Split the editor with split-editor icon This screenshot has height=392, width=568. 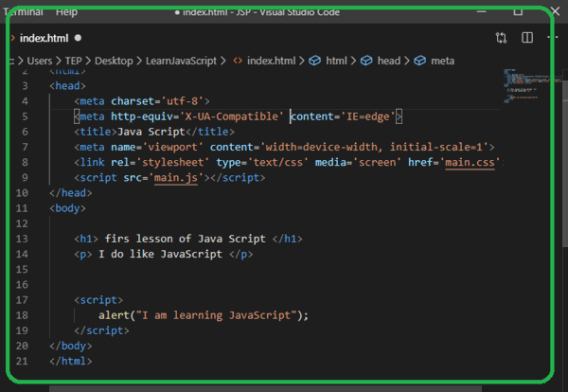click(527, 38)
